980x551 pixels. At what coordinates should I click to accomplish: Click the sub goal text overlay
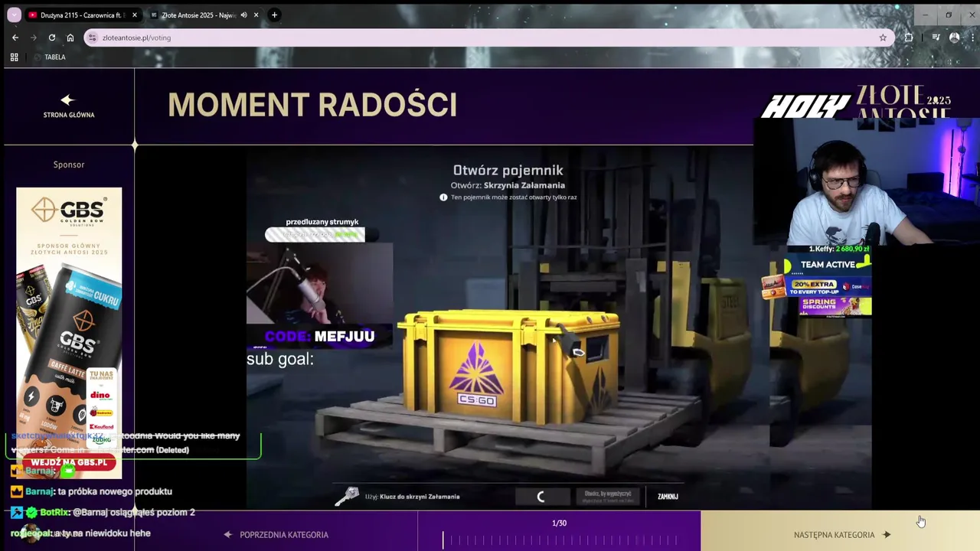pyautogui.click(x=280, y=359)
